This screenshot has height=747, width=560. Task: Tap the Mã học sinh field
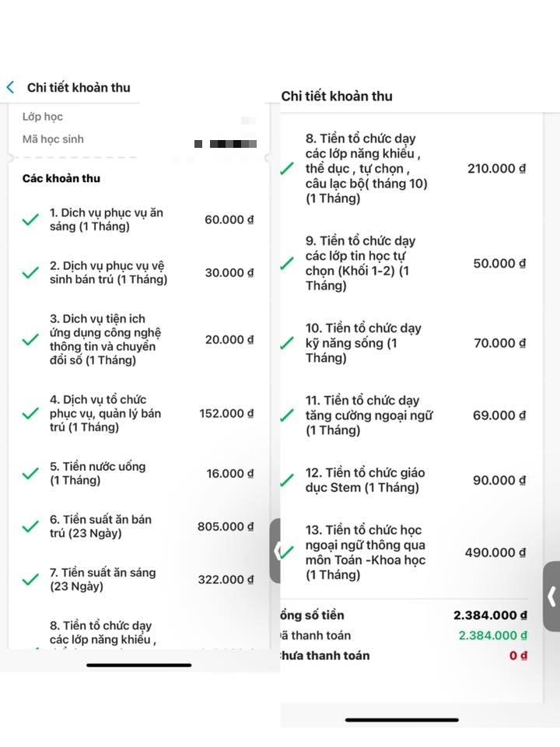point(53,139)
